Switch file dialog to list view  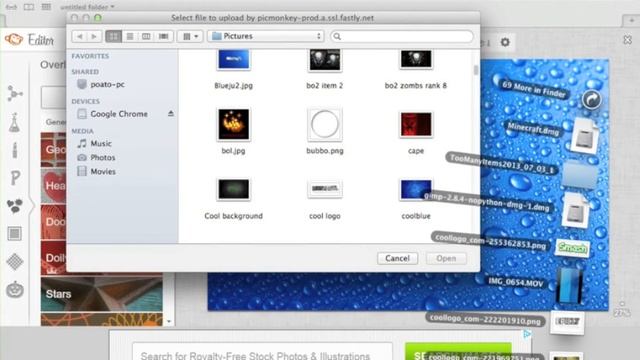coord(130,36)
